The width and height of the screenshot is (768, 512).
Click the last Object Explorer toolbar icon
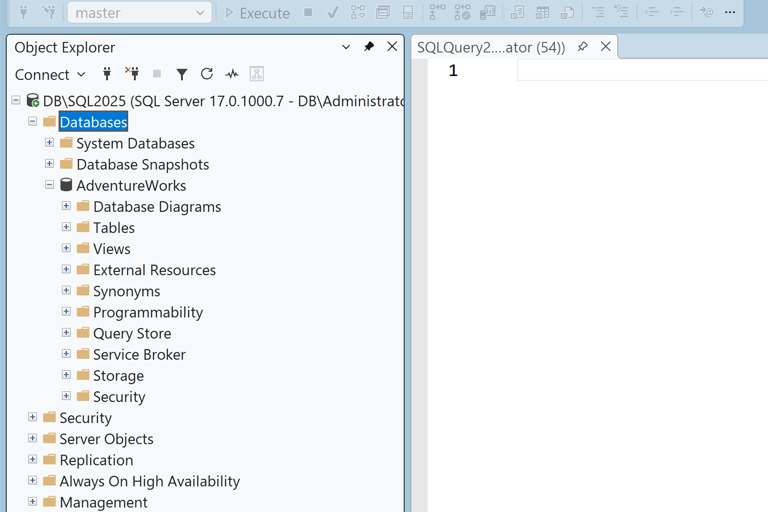pos(257,74)
